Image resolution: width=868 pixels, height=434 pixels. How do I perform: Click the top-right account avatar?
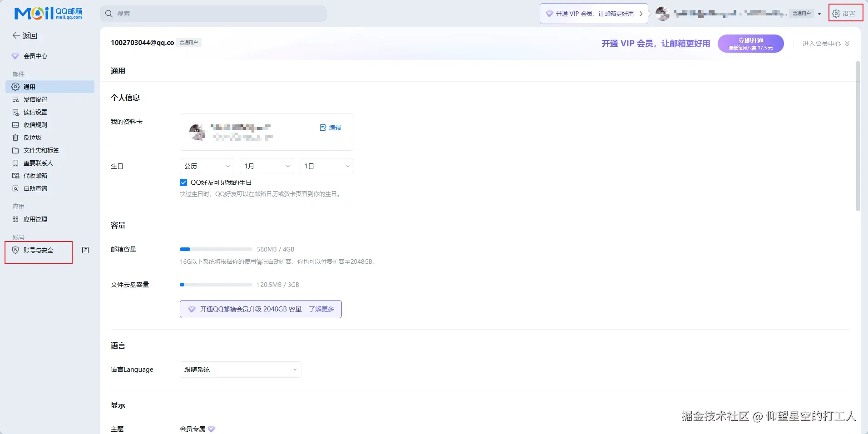(x=662, y=14)
